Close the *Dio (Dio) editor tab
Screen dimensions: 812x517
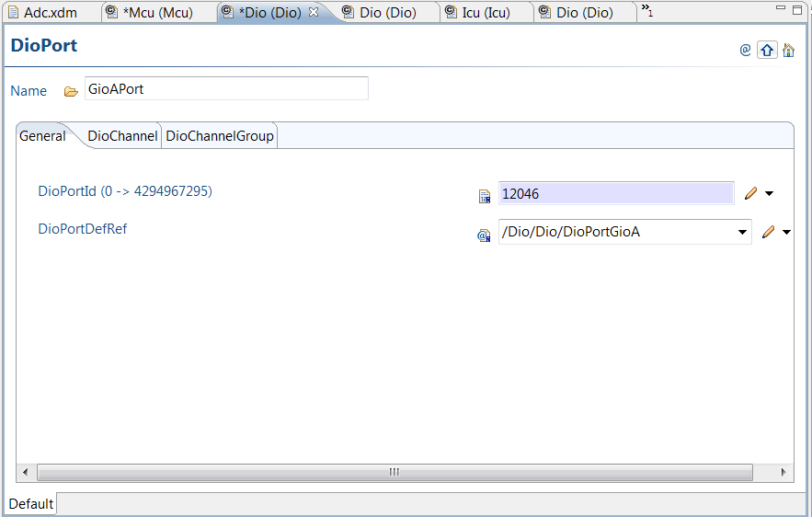click(x=314, y=12)
